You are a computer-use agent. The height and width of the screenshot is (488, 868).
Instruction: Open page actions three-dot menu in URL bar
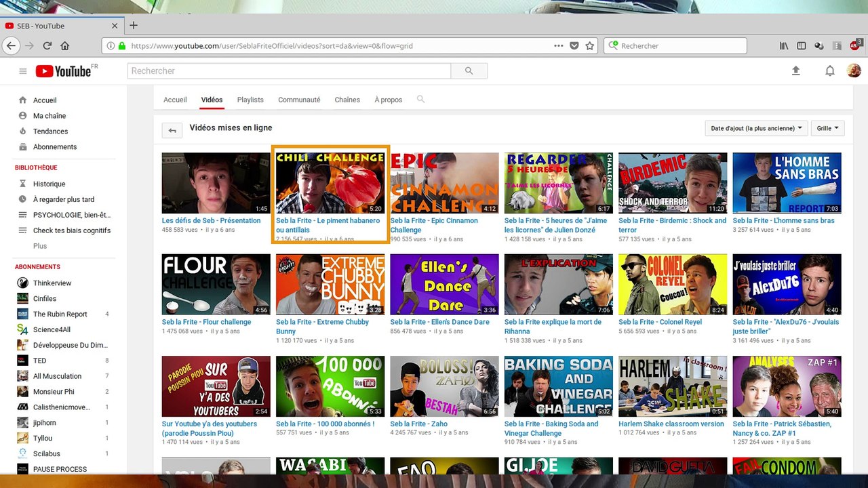point(559,45)
